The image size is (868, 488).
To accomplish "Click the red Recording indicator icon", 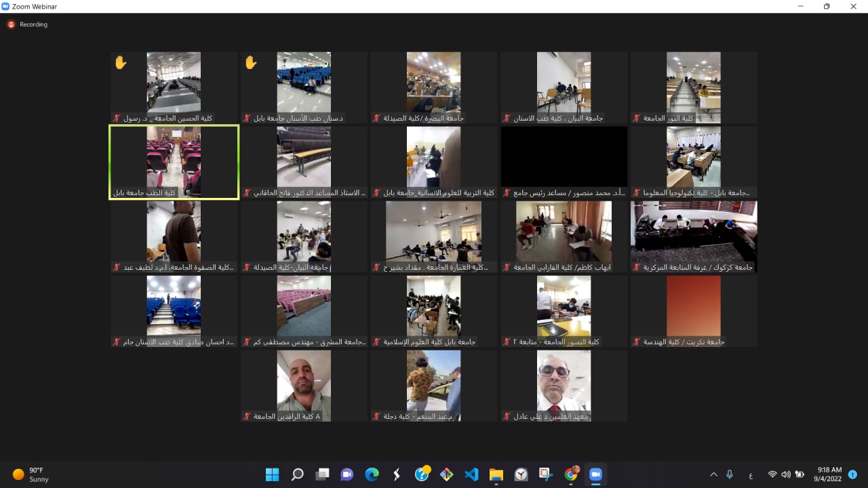I will (x=11, y=24).
